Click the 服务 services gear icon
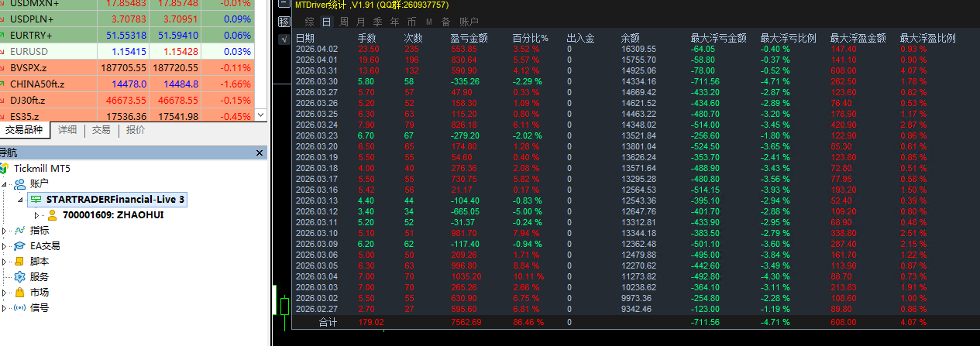This screenshot has width=980, height=346. (20, 276)
